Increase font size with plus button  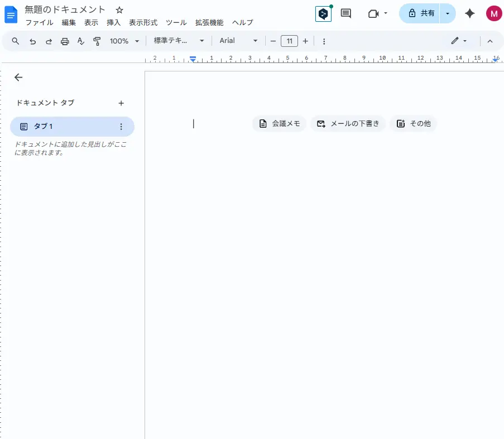305,41
